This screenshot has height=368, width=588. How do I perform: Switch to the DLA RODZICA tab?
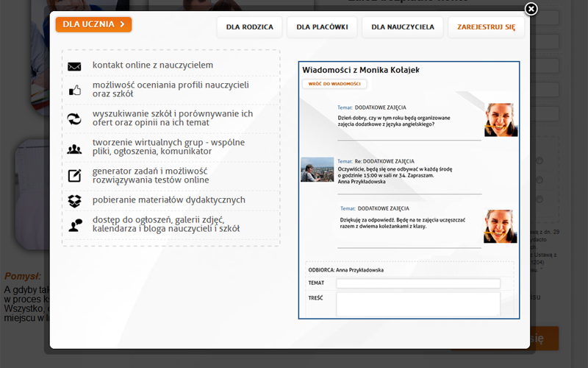pos(249,27)
